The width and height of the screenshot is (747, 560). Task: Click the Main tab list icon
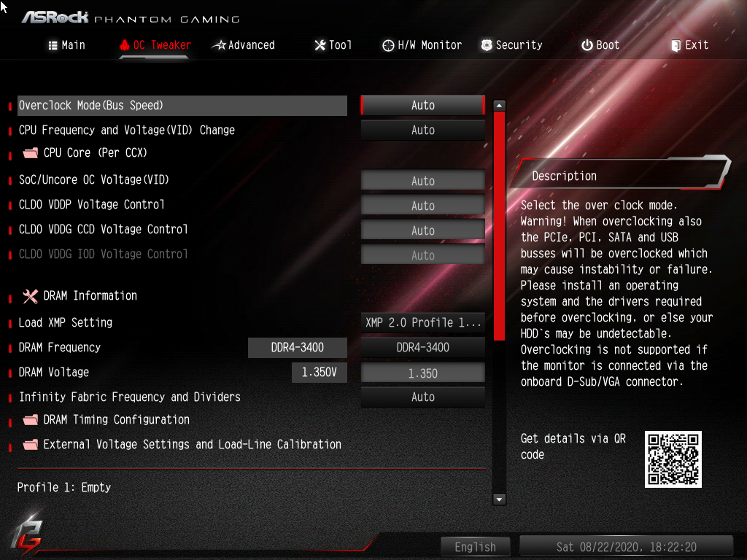coord(53,45)
